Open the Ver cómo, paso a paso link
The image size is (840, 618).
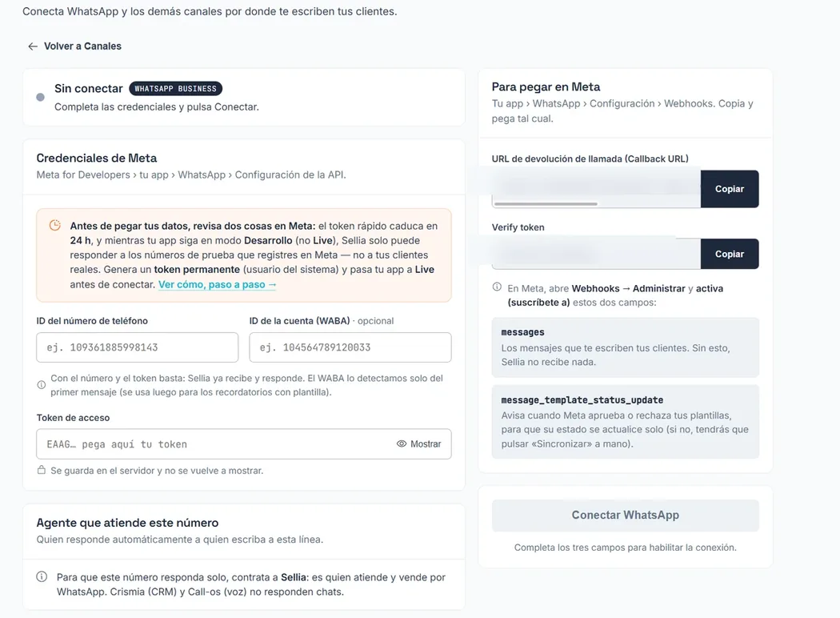pyautogui.click(x=217, y=285)
